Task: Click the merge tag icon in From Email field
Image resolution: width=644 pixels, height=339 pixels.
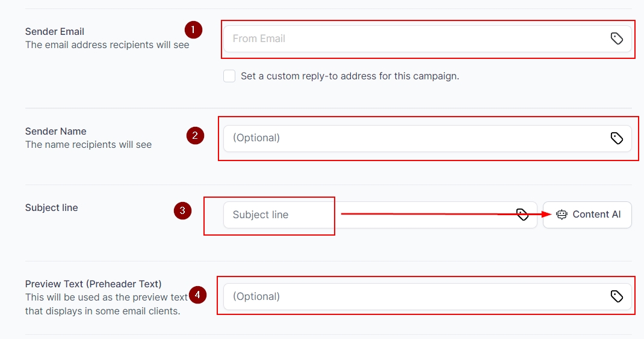Action: pos(616,38)
